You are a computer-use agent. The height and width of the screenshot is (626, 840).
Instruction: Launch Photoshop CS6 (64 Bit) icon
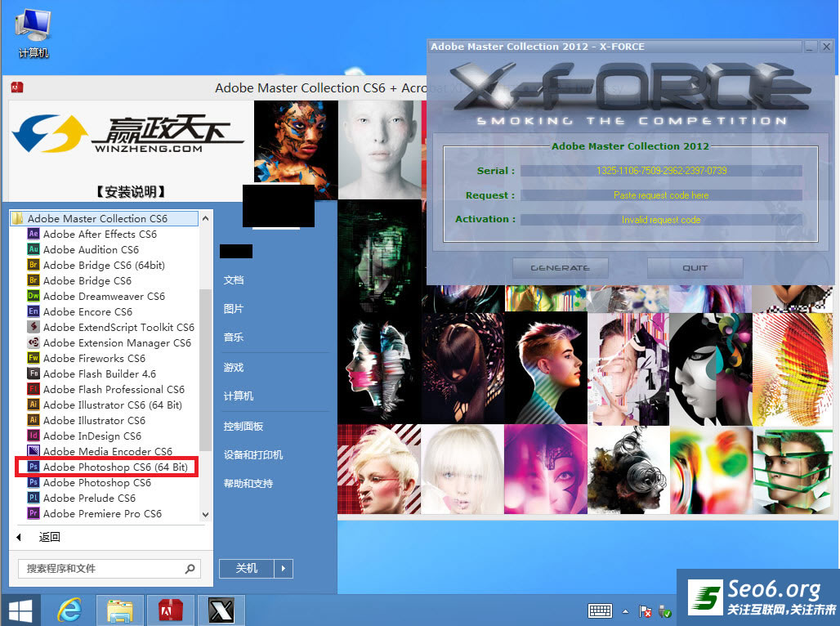[x=34, y=467]
